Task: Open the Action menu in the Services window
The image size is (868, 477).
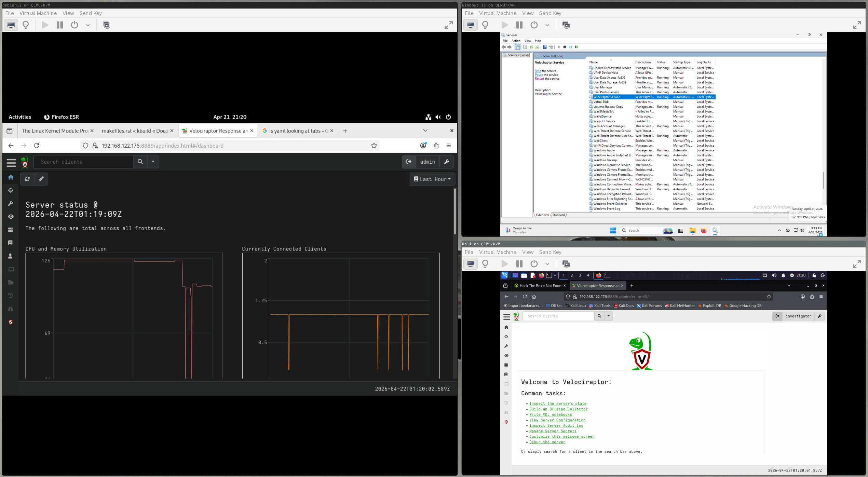Action: click(516, 41)
